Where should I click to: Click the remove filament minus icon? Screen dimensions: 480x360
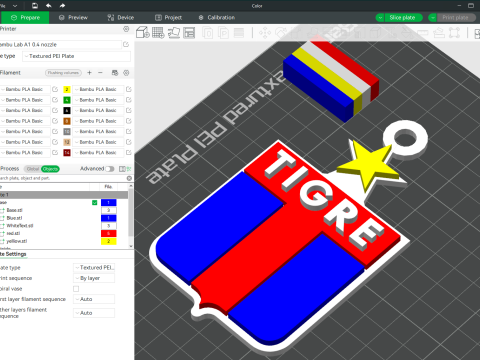[x=100, y=73]
